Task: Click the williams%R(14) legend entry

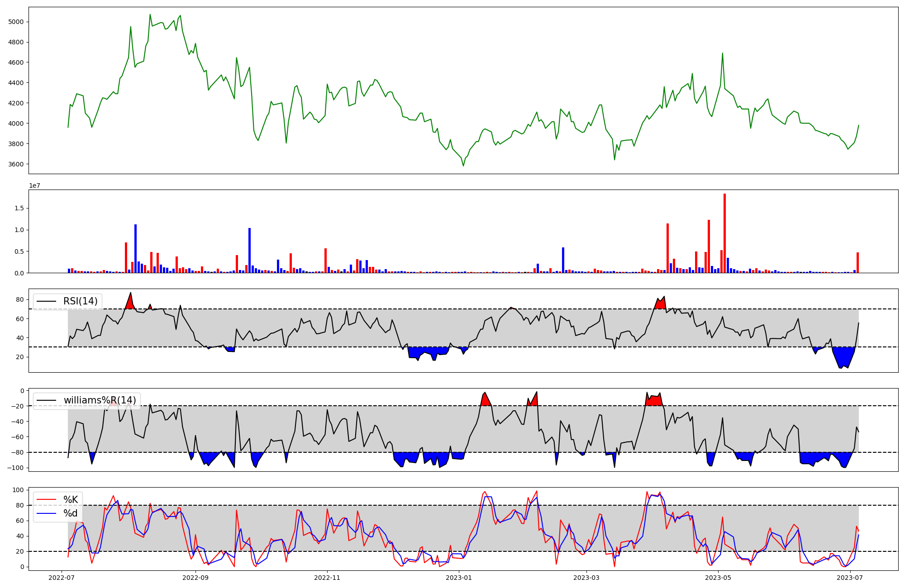Action: [100, 400]
